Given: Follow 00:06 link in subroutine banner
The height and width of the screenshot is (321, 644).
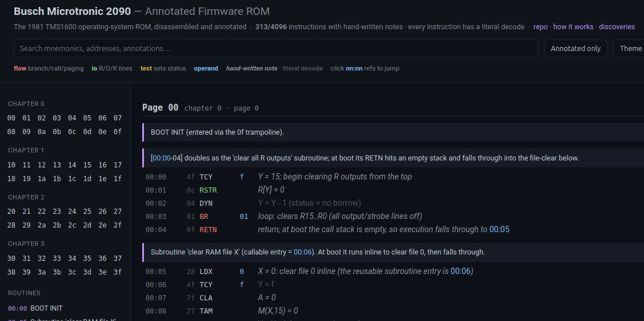Looking at the screenshot, I should coord(303,252).
